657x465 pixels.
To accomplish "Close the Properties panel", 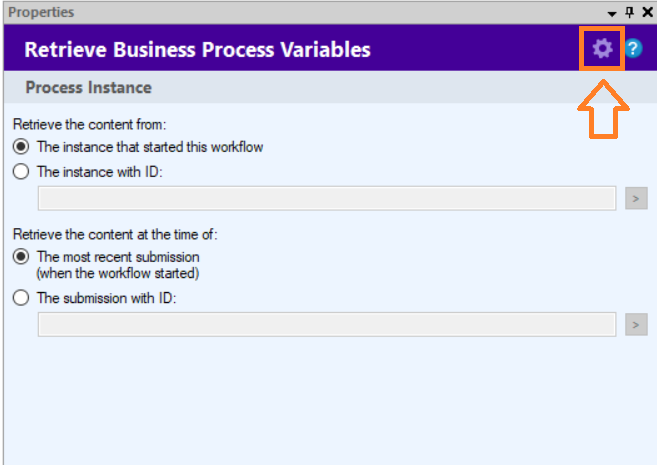I will (x=646, y=12).
